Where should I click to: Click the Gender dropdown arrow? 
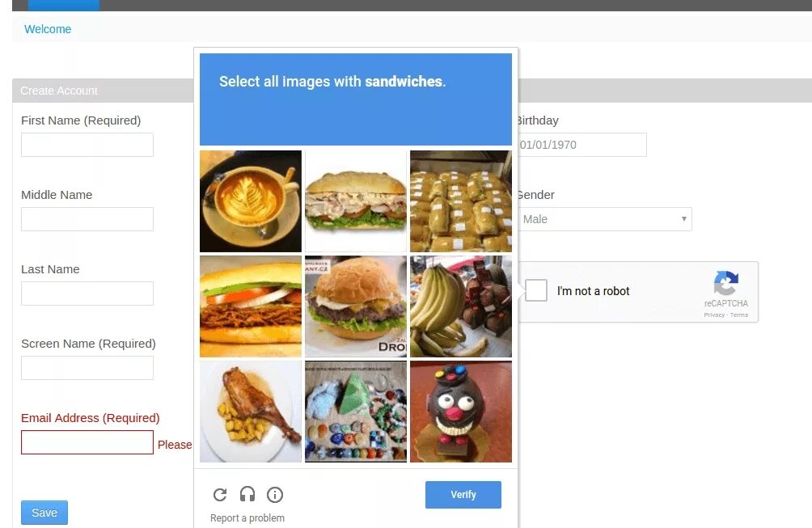point(683,219)
